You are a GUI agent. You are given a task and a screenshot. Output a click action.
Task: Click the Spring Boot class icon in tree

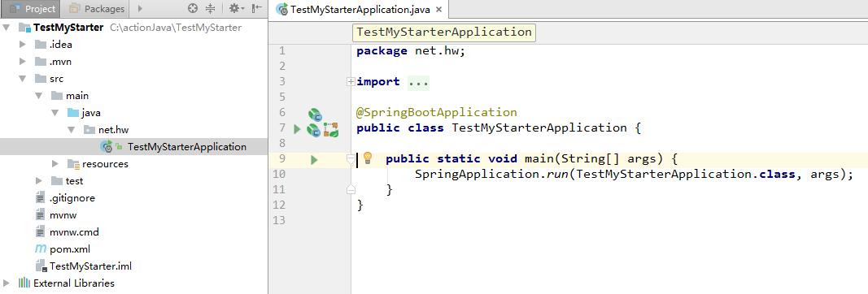pyautogui.click(x=107, y=147)
